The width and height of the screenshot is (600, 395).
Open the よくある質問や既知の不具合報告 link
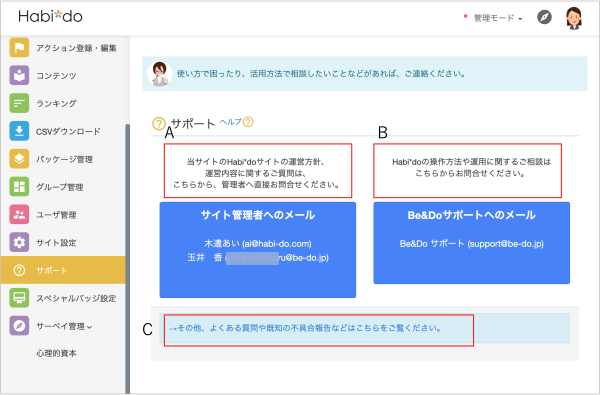[305, 328]
